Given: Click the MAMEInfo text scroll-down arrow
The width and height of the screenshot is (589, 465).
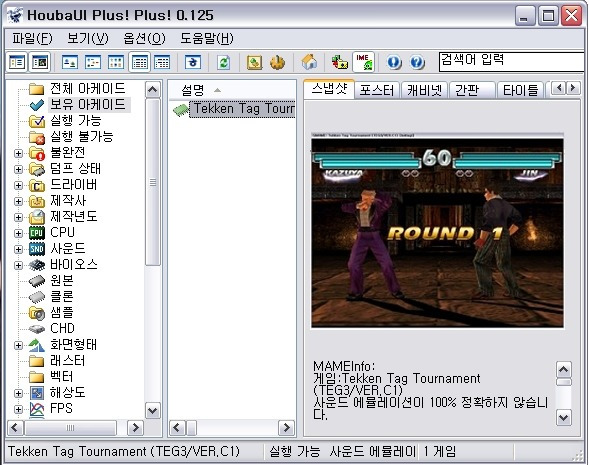Looking at the screenshot, I should pos(563,417).
